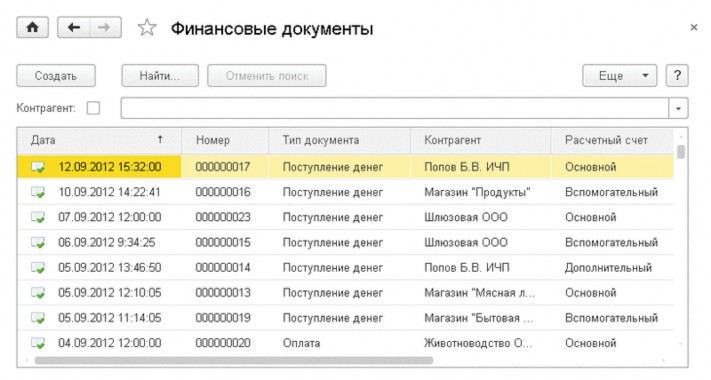Viewport: 711px width, 380px height.
Task: Add Финансовые документы to favorites star
Action: (x=147, y=28)
